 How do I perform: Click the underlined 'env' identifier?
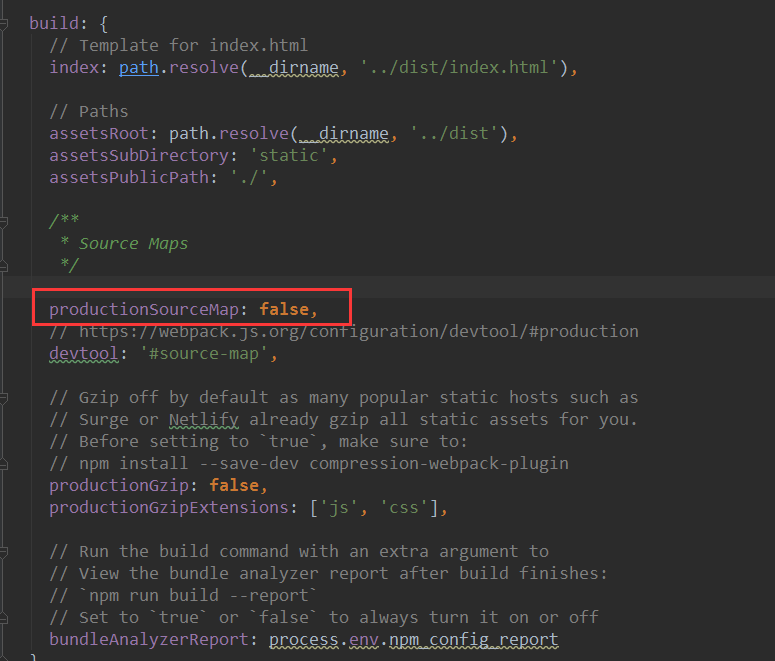coord(364,640)
